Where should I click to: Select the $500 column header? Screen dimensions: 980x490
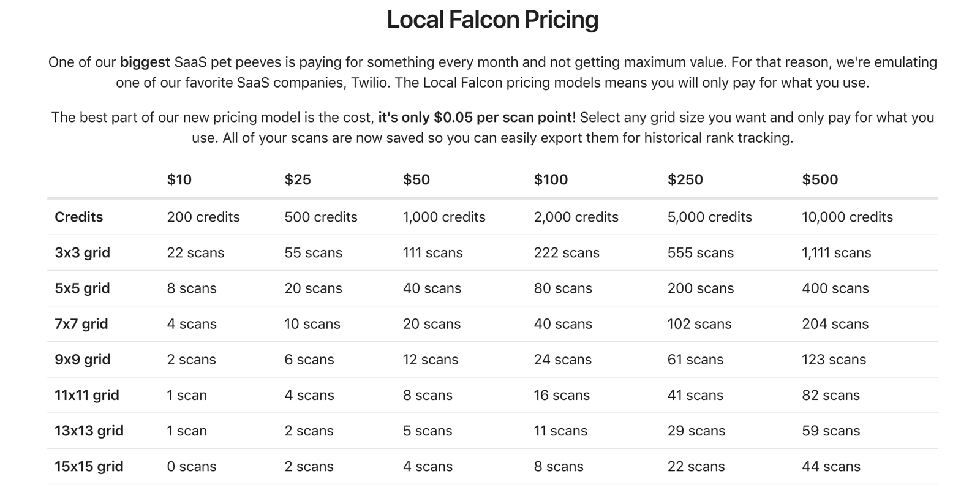pyautogui.click(x=820, y=179)
